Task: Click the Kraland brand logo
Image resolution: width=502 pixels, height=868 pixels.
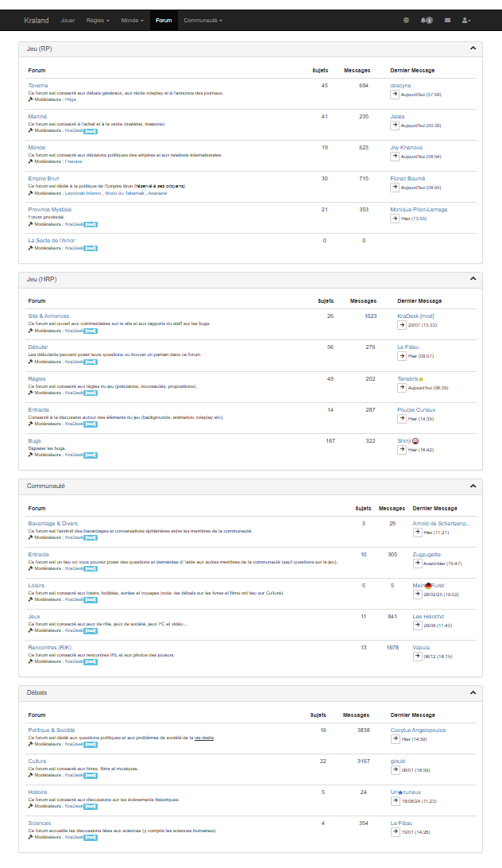Action: [37, 20]
